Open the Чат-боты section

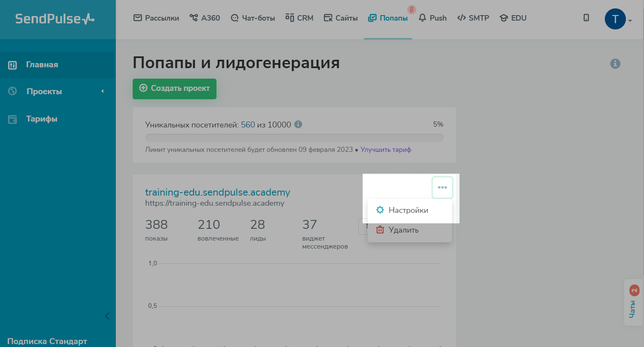coord(253,18)
